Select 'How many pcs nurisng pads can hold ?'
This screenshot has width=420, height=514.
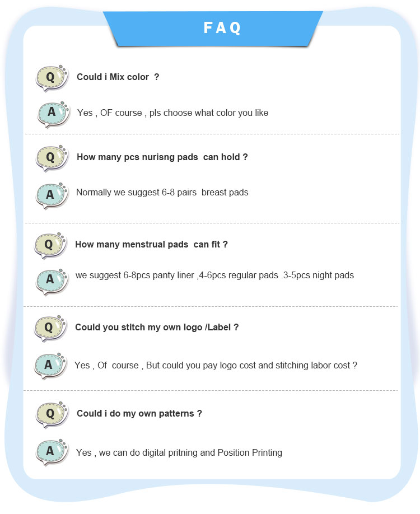point(162,157)
